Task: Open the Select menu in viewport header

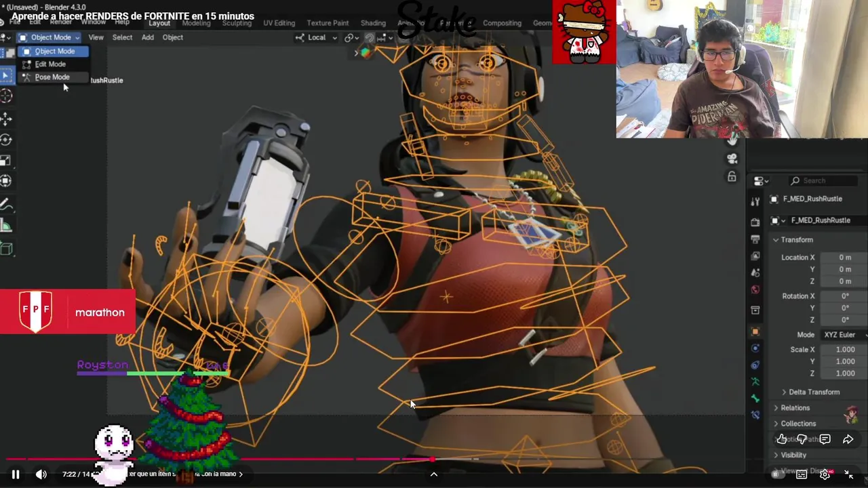Action: pos(122,37)
